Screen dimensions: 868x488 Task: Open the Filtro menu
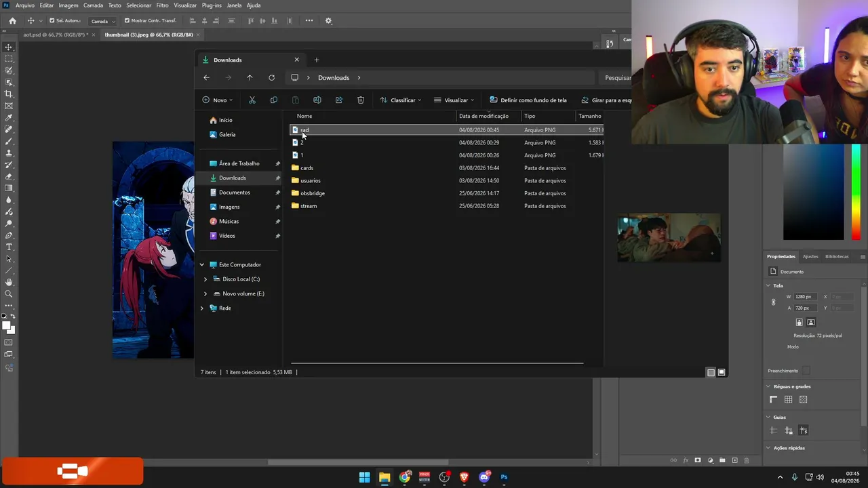pyautogui.click(x=163, y=5)
